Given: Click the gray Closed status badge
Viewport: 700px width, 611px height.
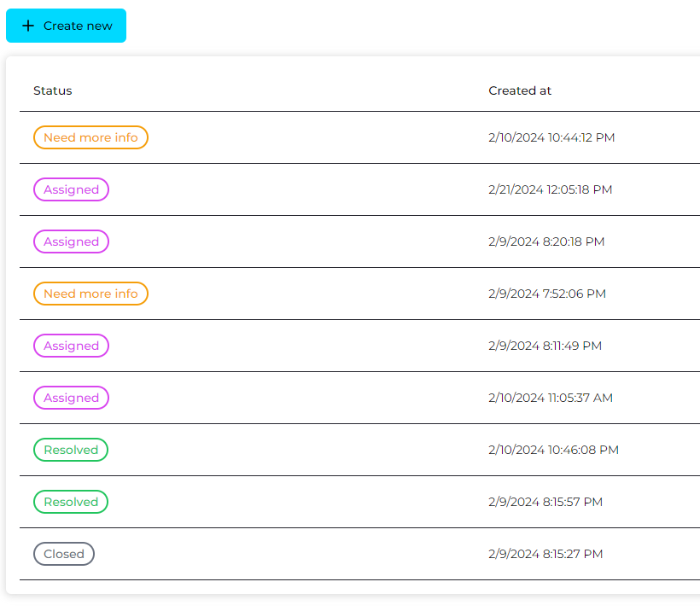Looking at the screenshot, I should pos(64,554).
